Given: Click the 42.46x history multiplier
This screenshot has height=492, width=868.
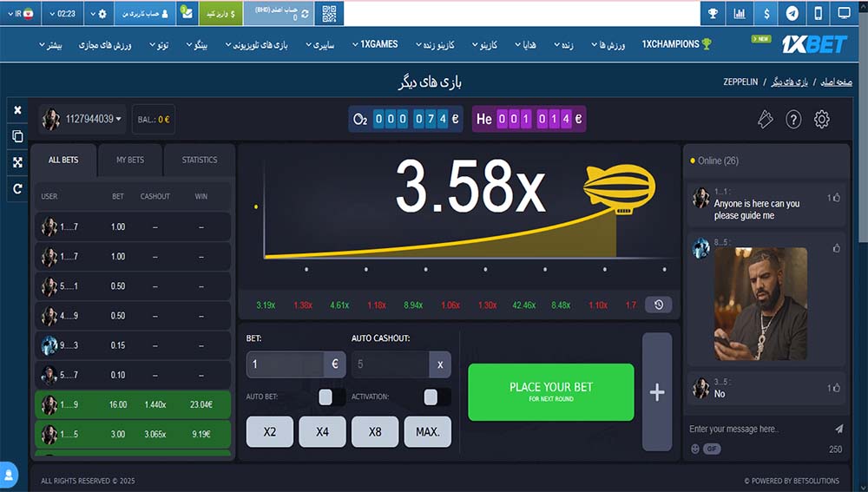Looking at the screenshot, I should tap(523, 305).
